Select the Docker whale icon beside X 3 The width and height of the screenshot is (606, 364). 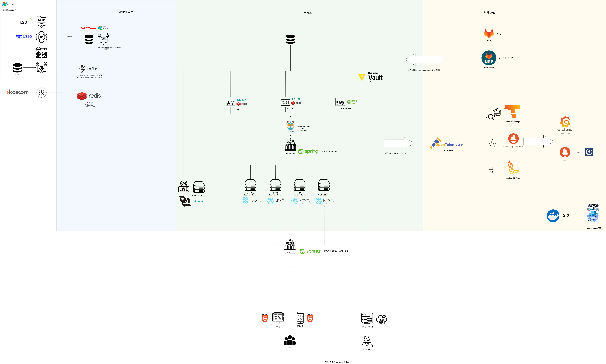(x=553, y=216)
